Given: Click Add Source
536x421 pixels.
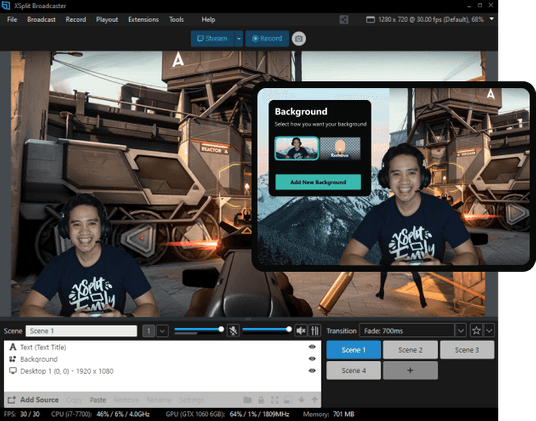Looking at the screenshot, I should pos(33,399).
